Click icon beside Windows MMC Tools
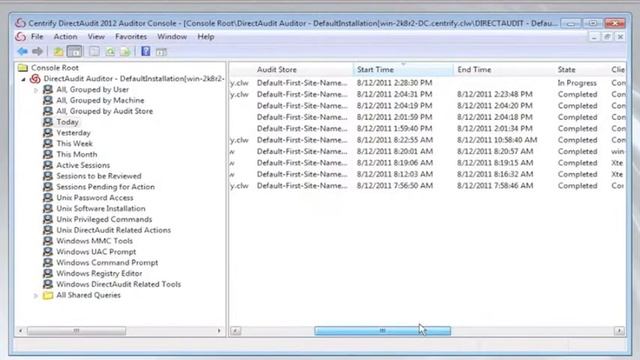 [48, 241]
